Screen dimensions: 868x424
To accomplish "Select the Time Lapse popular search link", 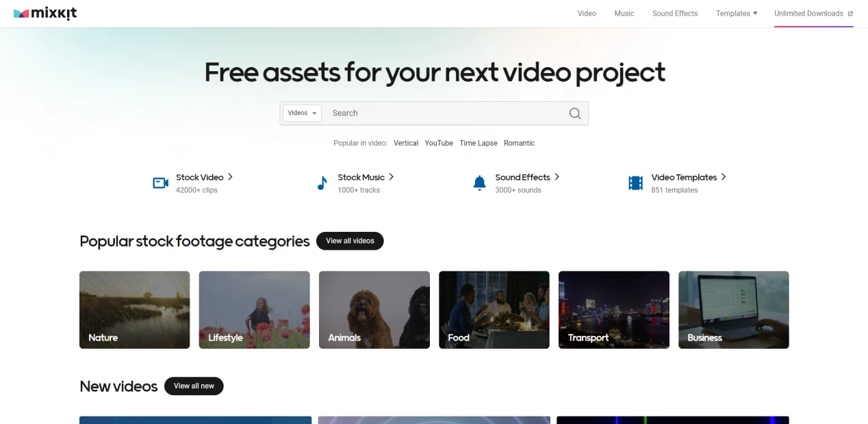I will click(478, 143).
